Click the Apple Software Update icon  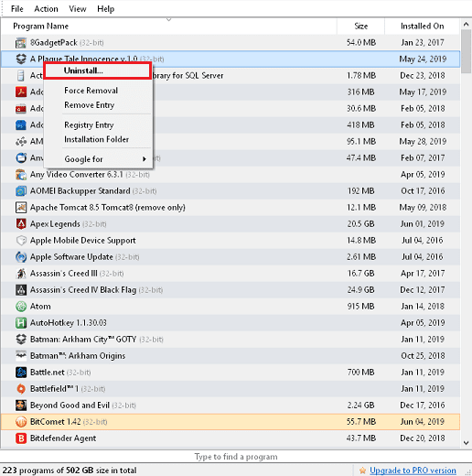(21, 257)
